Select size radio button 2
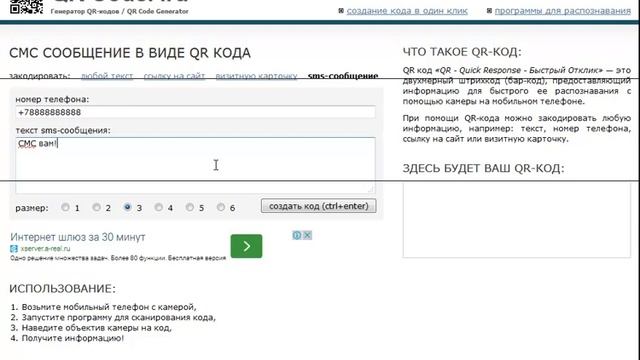This screenshot has height=360, width=640. coord(96,207)
